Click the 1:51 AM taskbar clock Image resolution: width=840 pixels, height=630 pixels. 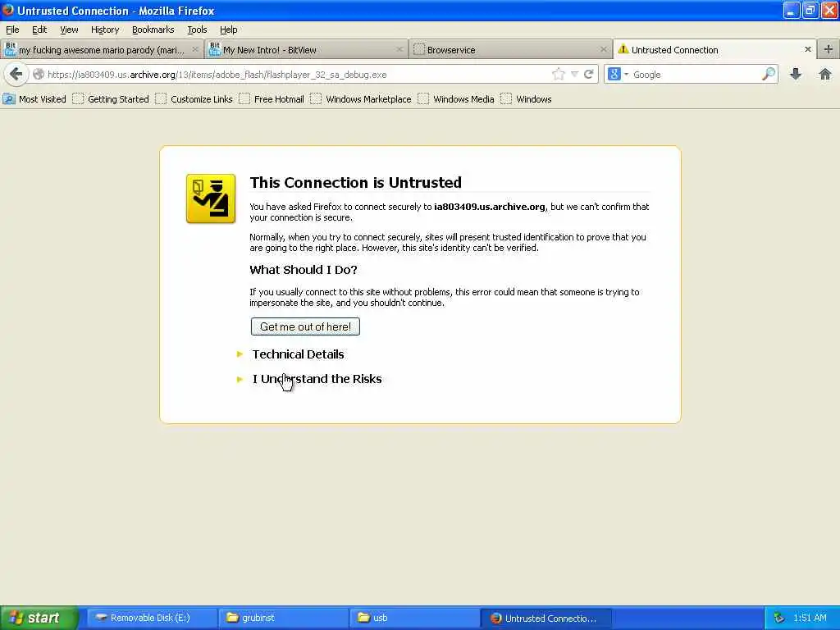point(810,618)
